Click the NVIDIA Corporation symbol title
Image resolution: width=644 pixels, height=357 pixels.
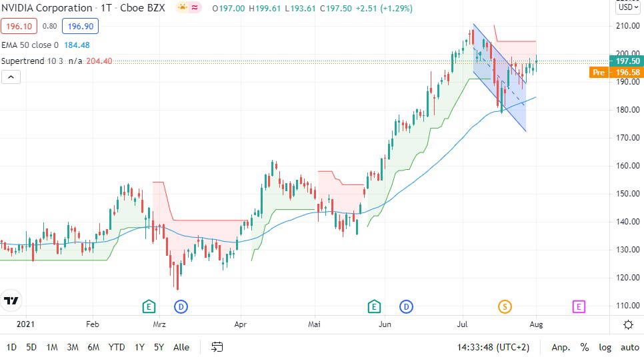tap(47, 8)
